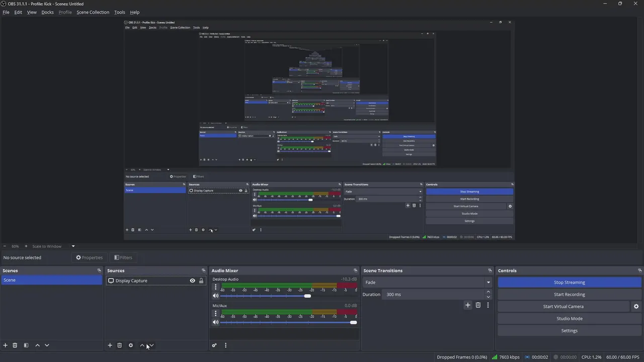Click 7603 kbps bitrate status

click(506, 357)
